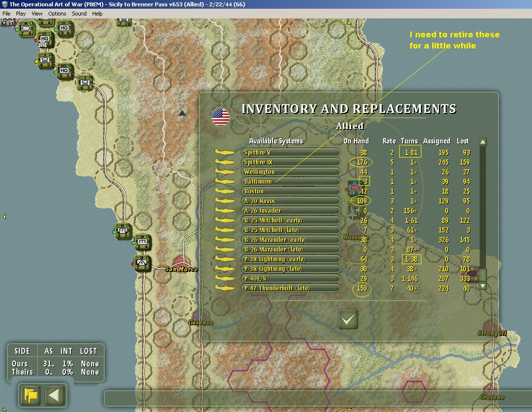Click the aircraft icon beside P-38 Lightning (early)
532x412 pixels.
click(x=225, y=259)
